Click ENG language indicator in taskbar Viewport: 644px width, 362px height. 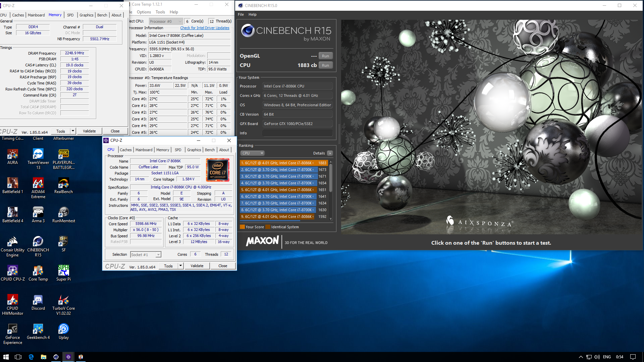[x=607, y=357]
